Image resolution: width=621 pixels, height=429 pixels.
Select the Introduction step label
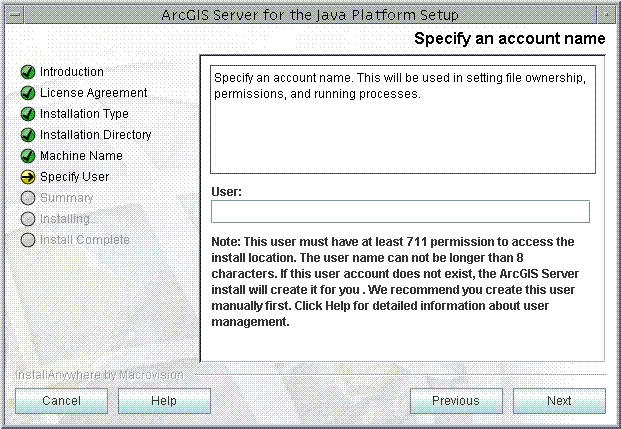click(72, 72)
